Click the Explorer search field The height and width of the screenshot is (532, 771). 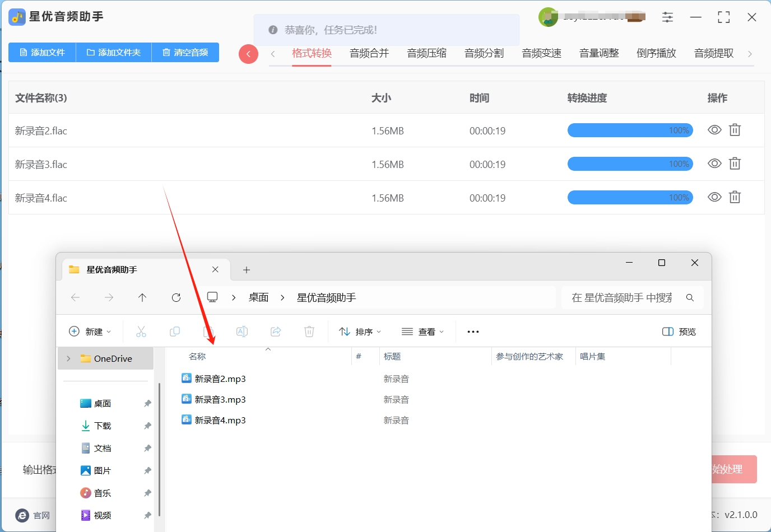[x=632, y=297]
